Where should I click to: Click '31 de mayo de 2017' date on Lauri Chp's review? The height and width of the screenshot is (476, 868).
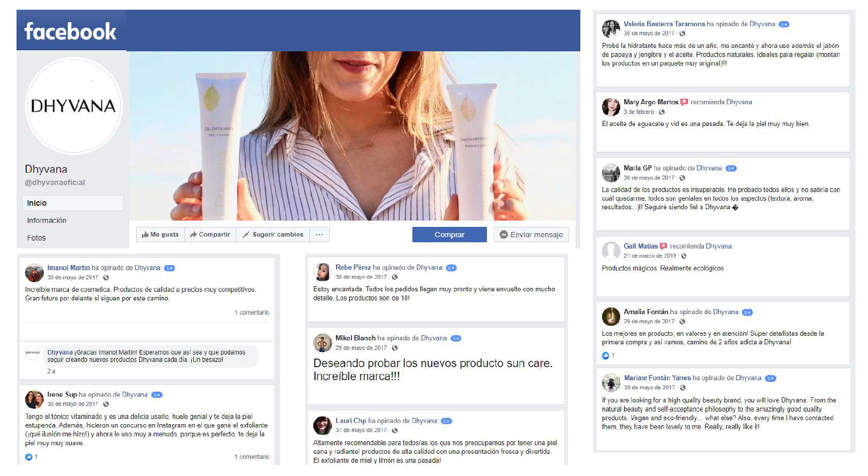click(x=361, y=430)
